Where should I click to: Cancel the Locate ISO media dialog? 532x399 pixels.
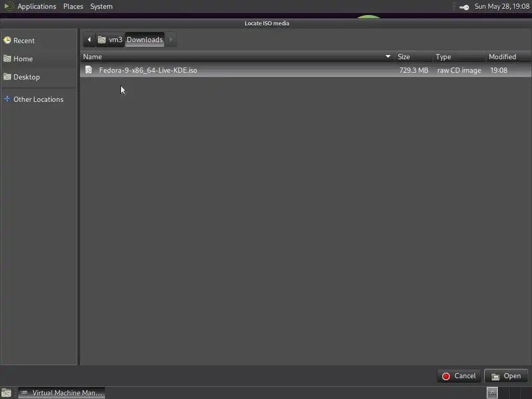(x=459, y=376)
